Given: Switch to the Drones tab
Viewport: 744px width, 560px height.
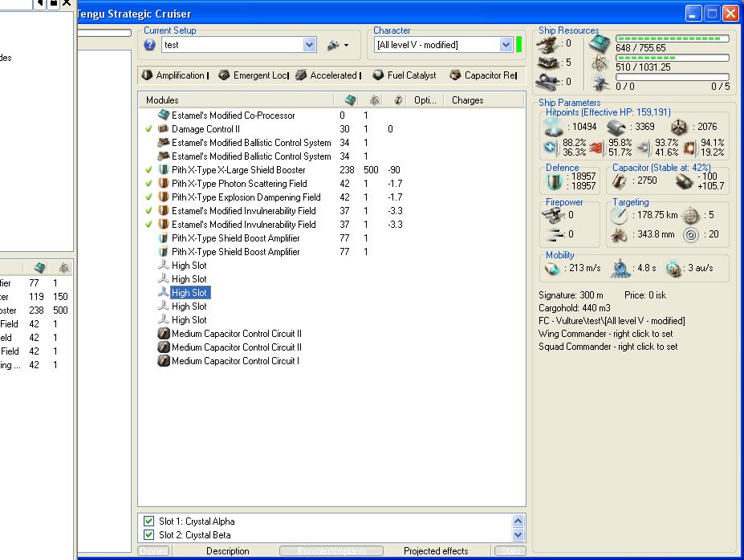Looking at the screenshot, I should click(x=154, y=551).
